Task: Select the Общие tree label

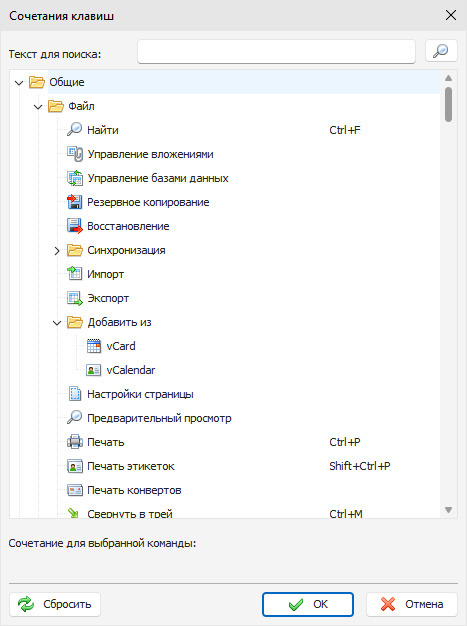Action: 67,82
